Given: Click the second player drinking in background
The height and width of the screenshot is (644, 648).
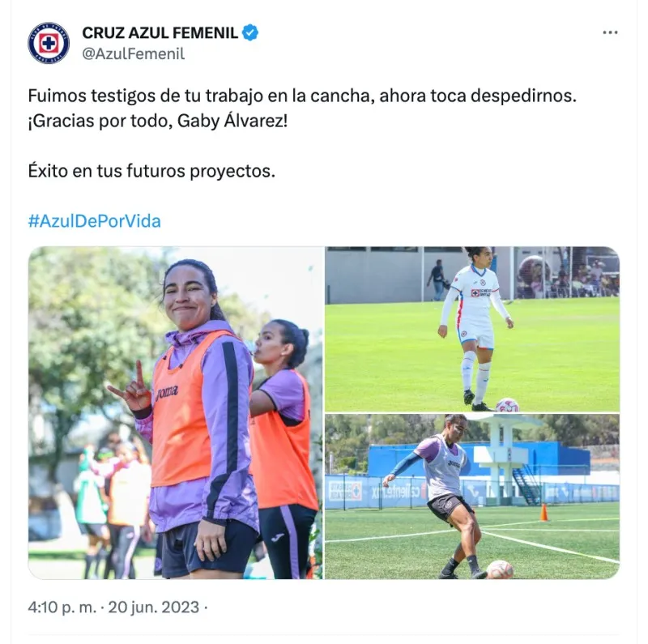Looking at the screenshot, I should pyautogui.click(x=282, y=449).
